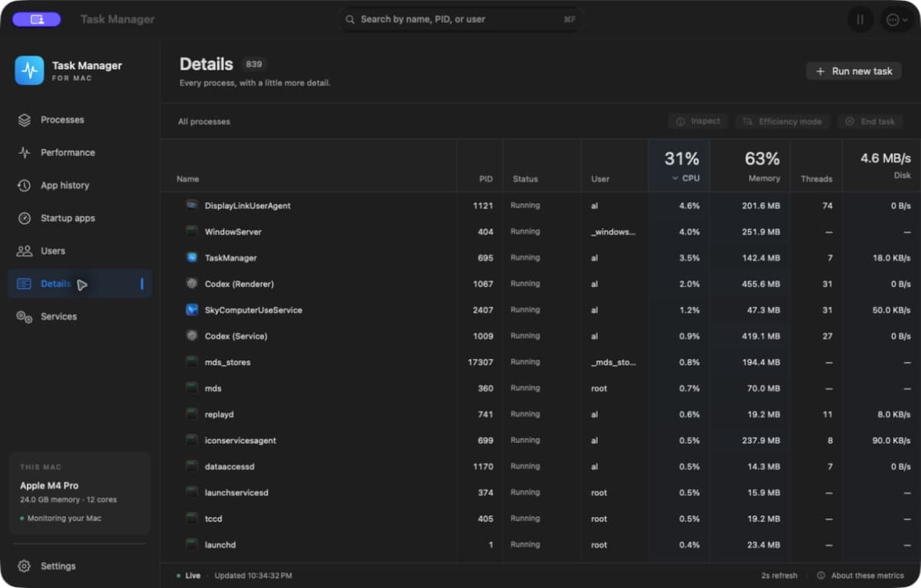Image resolution: width=921 pixels, height=588 pixels.
Task: Click the WindowServer process icon
Action: coord(192,231)
